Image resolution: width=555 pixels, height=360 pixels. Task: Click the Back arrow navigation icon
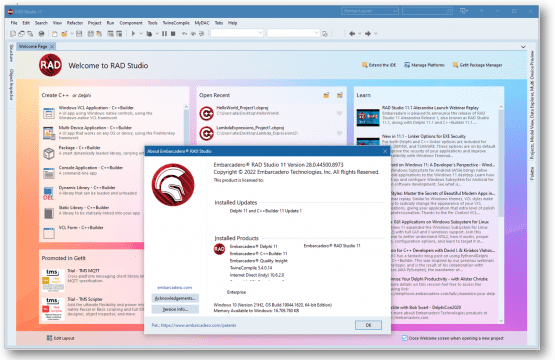[352, 34]
